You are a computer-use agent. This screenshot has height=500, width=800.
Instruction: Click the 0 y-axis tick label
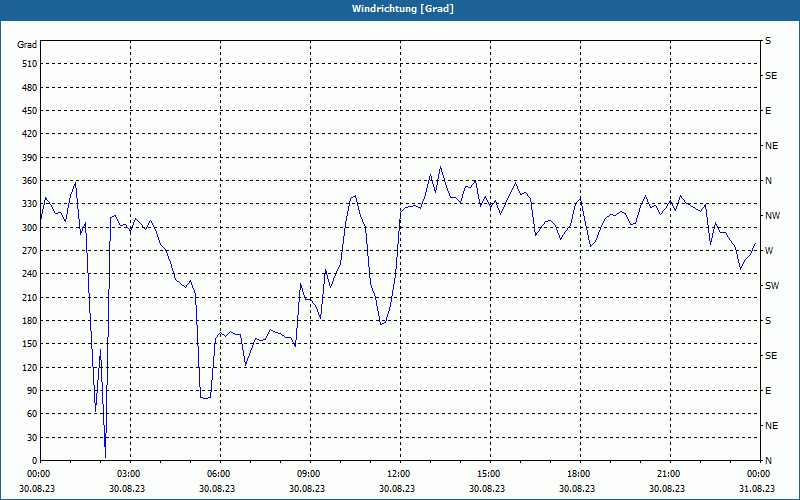(35, 461)
